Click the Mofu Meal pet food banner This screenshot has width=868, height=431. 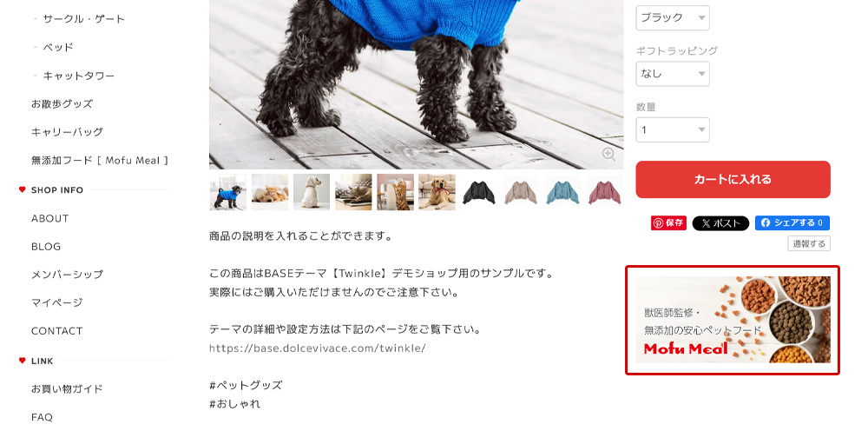(x=733, y=320)
